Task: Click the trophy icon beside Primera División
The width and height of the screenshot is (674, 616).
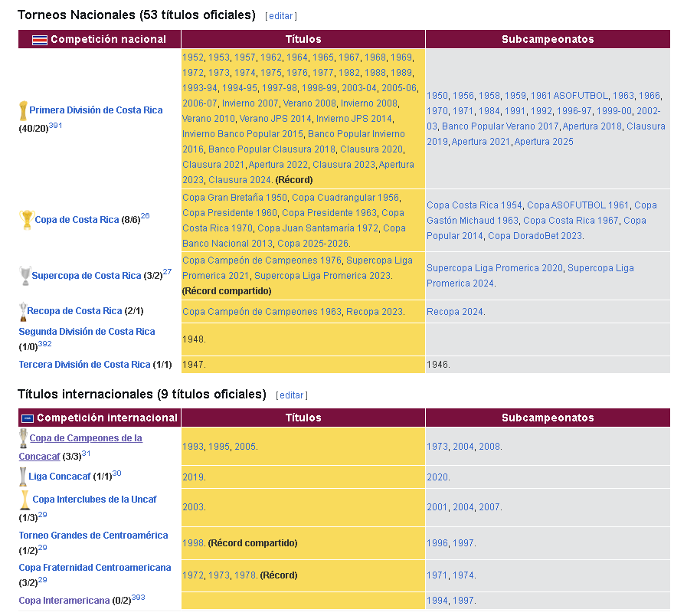Action: pos(23,110)
